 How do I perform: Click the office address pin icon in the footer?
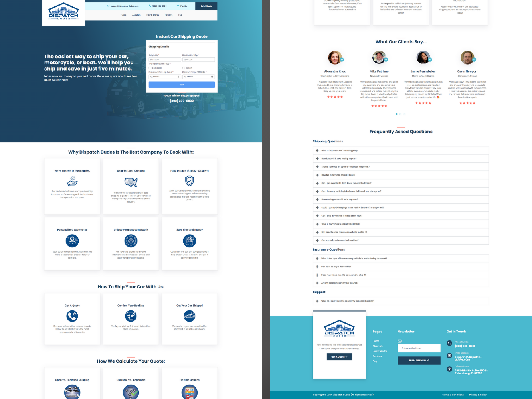[449, 369]
